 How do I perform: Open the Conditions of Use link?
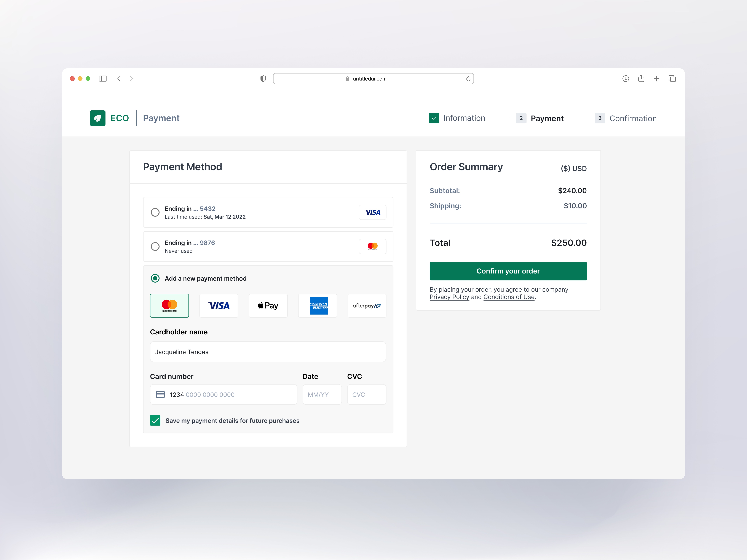(x=509, y=297)
